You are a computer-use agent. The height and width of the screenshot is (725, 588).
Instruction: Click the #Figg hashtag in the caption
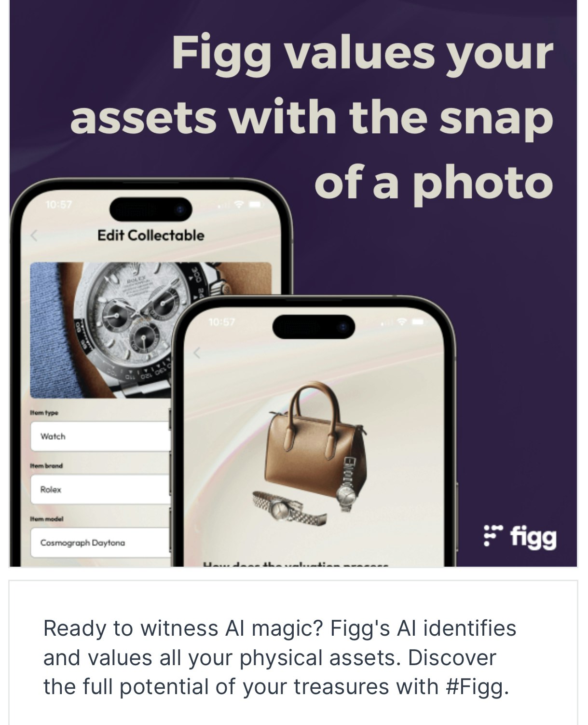(478, 686)
